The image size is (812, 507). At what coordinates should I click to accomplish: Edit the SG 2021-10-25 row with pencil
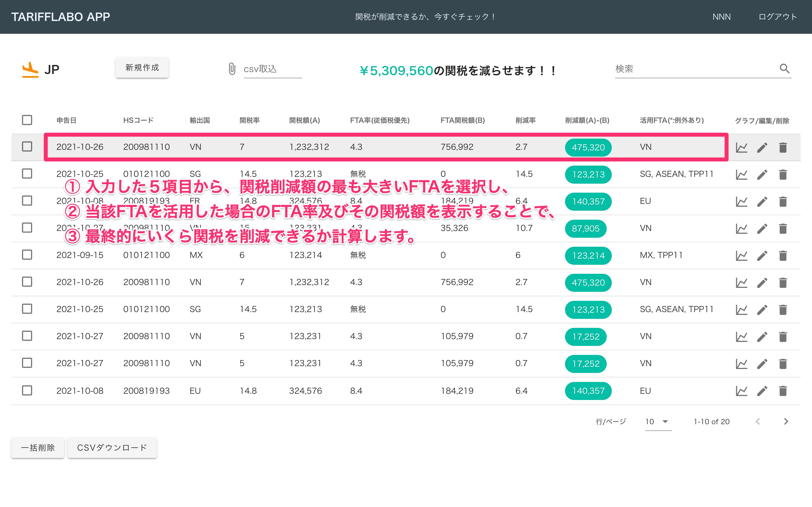pos(762,175)
